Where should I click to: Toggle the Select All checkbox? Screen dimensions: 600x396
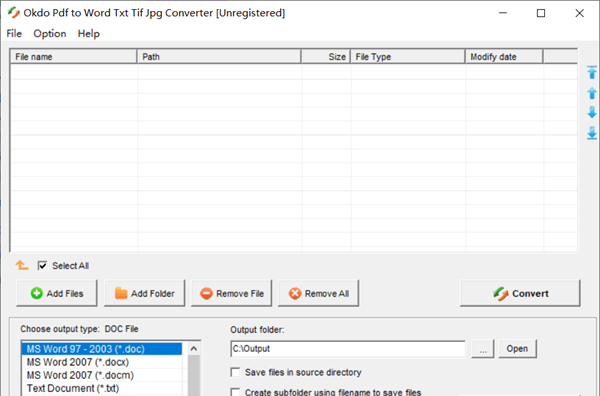(42, 266)
